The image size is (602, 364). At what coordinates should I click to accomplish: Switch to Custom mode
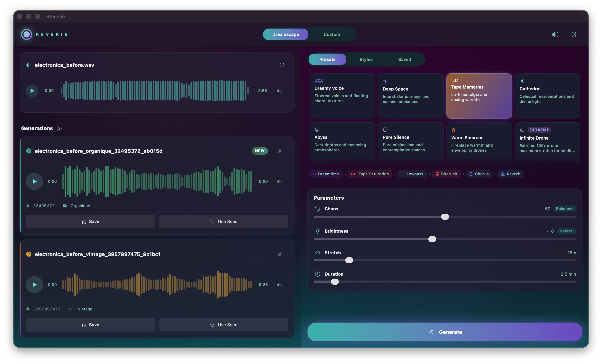click(332, 34)
